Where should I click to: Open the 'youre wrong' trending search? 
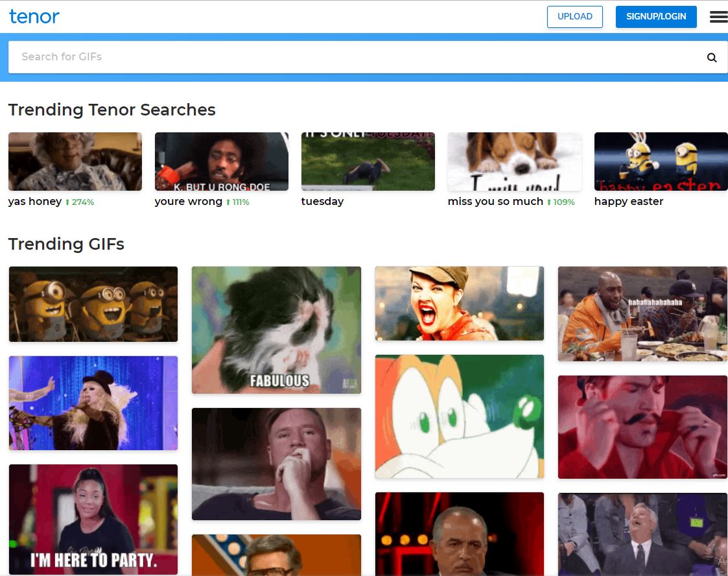[221, 162]
